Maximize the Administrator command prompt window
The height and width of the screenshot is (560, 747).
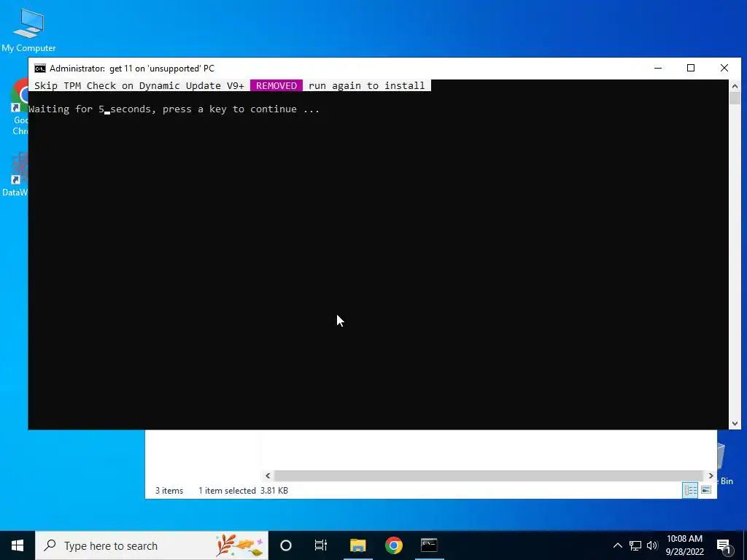[691, 68]
